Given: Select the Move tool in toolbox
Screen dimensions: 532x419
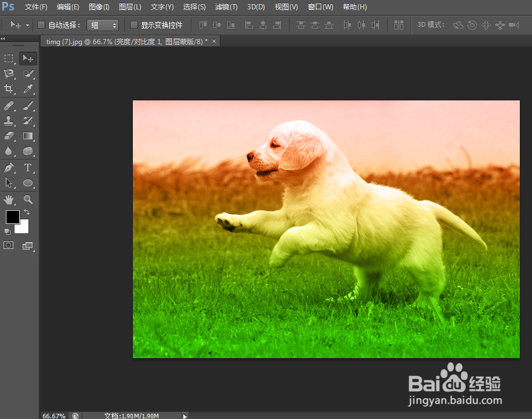Looking at the screenshot, I should point(28,59).
